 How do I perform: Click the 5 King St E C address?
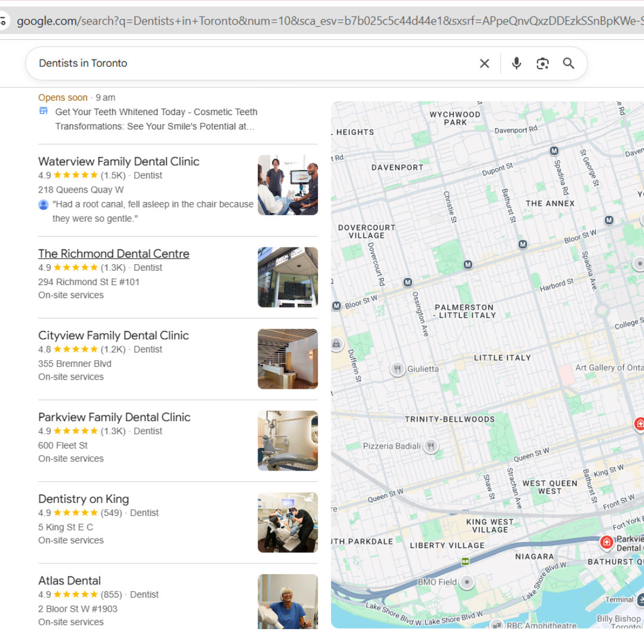tap(66, 527)
